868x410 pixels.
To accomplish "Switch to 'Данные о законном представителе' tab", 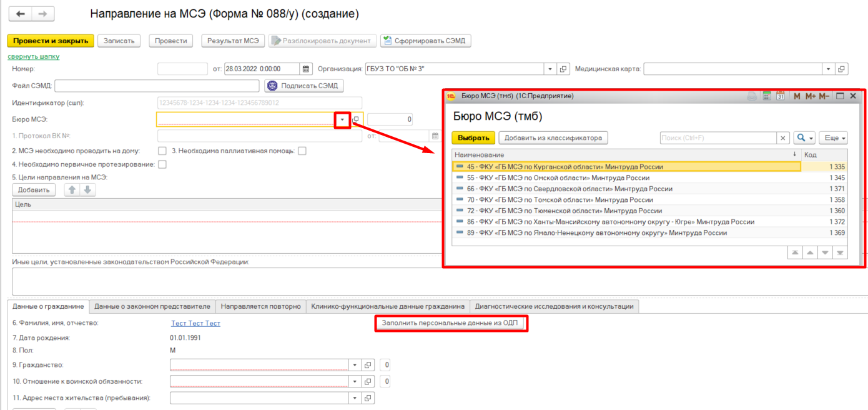I will click(152, 306).
